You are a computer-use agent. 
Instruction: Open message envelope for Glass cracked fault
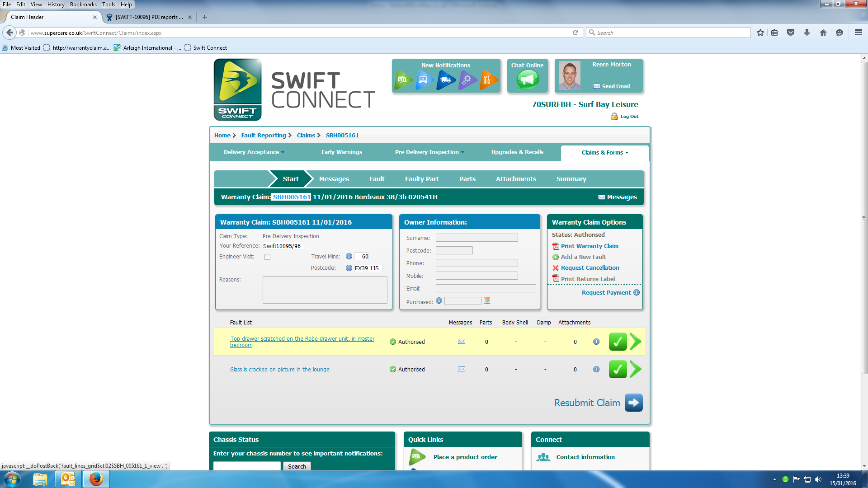[x=461, y=369]
